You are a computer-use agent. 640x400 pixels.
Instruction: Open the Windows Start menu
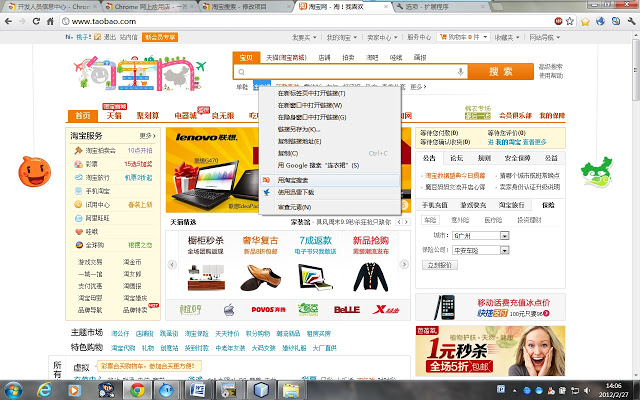pos(13,391)
